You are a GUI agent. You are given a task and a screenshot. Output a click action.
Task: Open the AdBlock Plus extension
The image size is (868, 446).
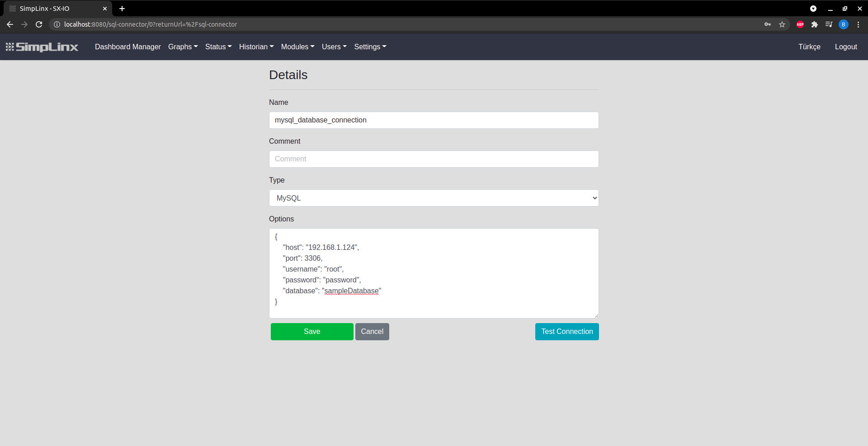(800, 24)
